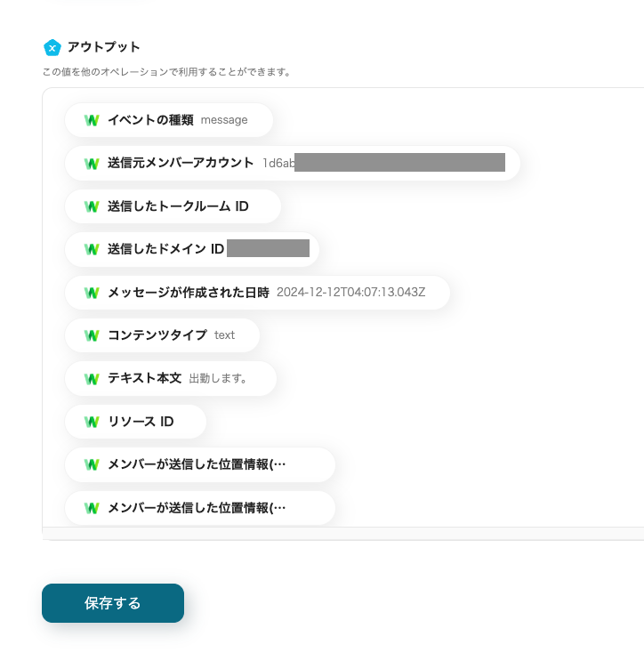Click the blue アウトプット pentagon icon
Image resolution: width=644 pixels, height=661 pixels.
pos(52,47)
